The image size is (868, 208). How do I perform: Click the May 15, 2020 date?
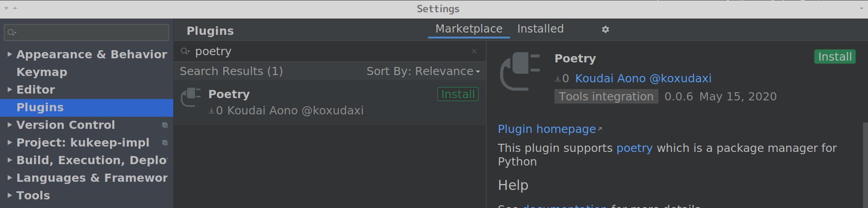tap(738, 97)
